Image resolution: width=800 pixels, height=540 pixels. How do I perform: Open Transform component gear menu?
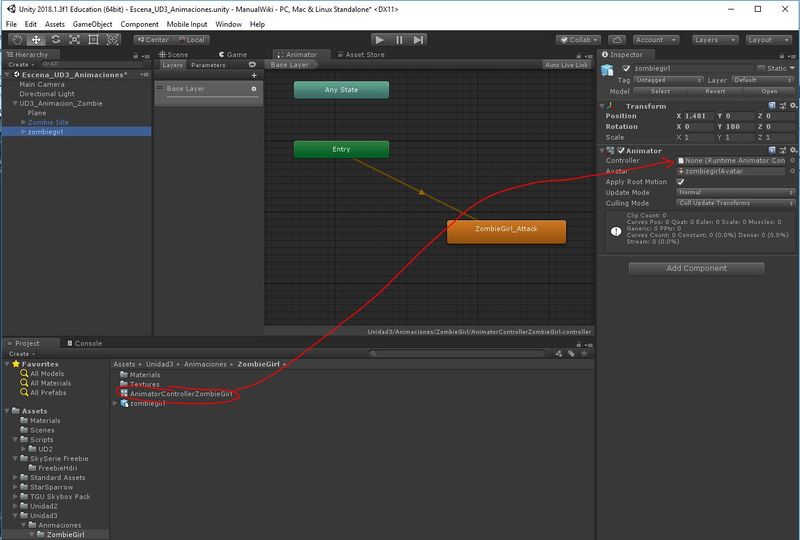(x=793, y=106)
